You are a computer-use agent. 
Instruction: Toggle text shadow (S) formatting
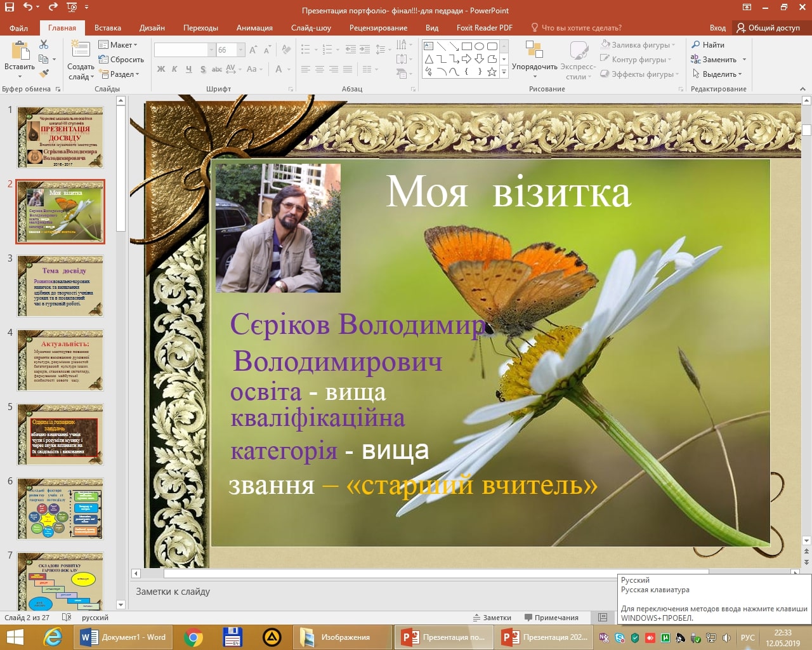(x=203, y=69)
